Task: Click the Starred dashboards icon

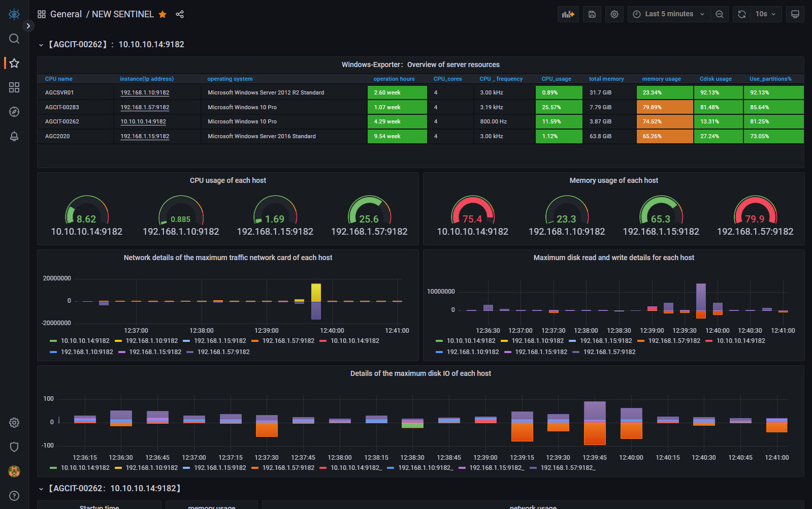Action: click(x=14, y=63)
